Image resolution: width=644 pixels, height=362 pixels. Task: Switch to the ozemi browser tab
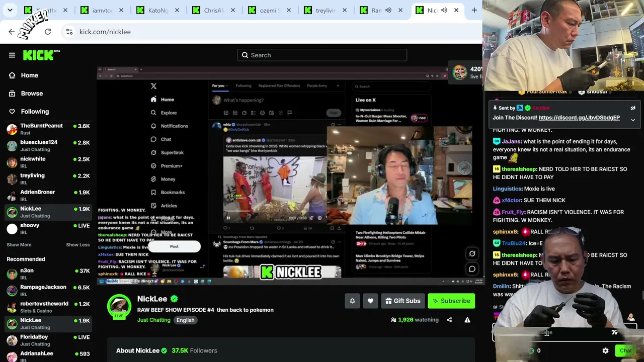pos(270,10)
